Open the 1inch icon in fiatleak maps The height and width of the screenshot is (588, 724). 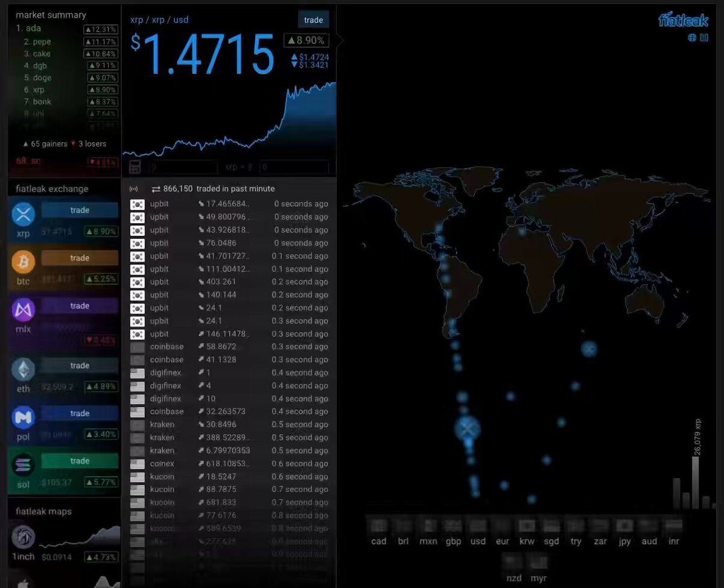24,537
